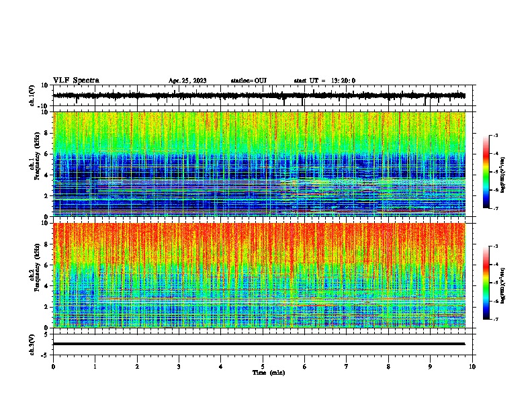
Task: Click time axis tick label "3"
Action: 179,367
